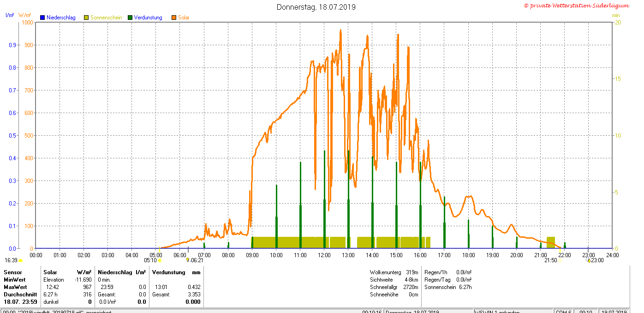The image size is (644, 313).
Task: Click the 18:00 label on time axis
Action: pos(468,255)
